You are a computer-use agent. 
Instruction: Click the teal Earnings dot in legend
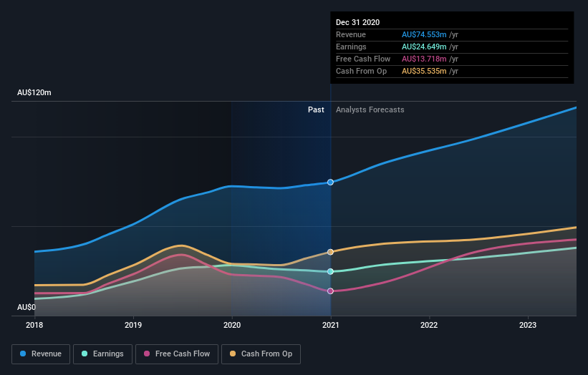click(85, 354)
